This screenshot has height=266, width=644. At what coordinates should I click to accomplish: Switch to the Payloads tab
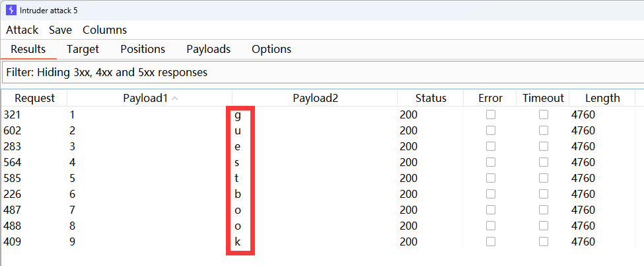click(x=208, y=49)
